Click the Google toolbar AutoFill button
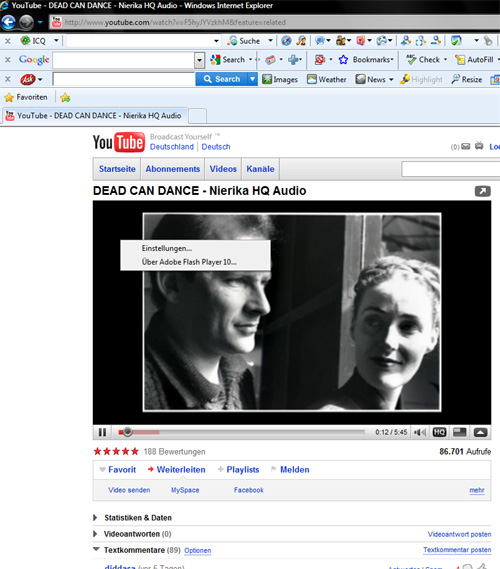 click(475, 60)
